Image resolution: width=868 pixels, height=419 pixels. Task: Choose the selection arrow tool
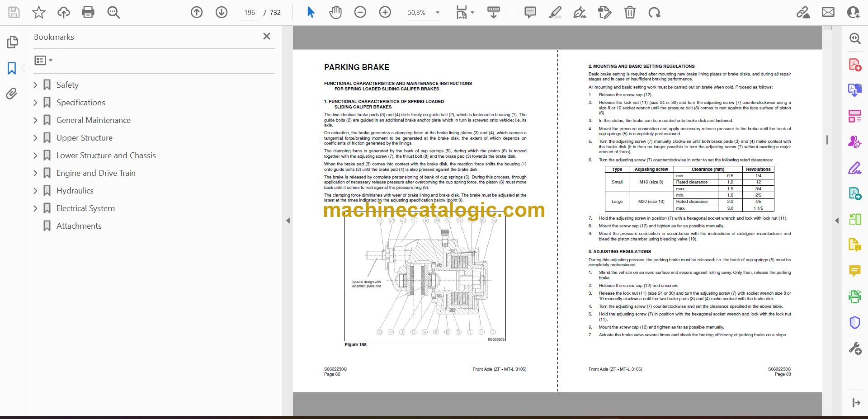311,12
